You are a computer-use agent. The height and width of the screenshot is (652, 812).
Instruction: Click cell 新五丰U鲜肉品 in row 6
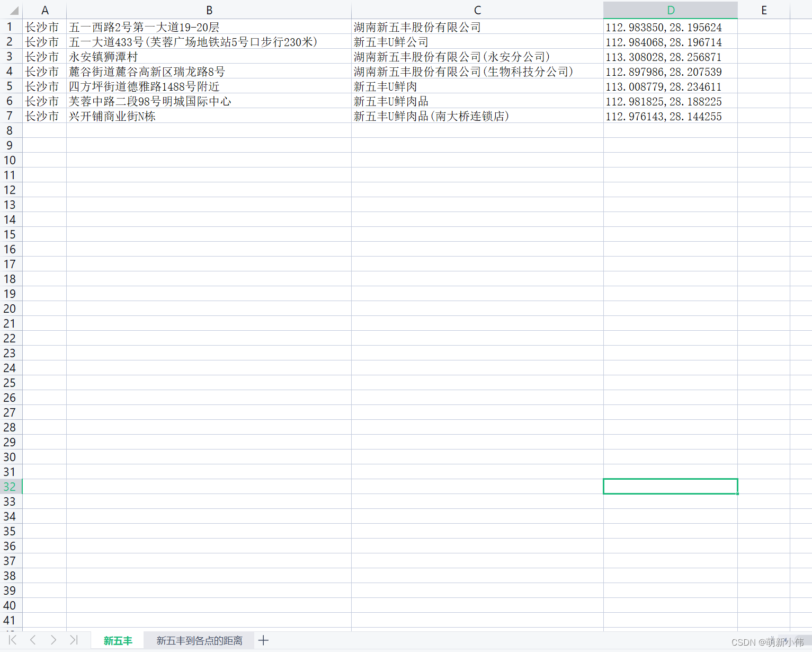477,101
